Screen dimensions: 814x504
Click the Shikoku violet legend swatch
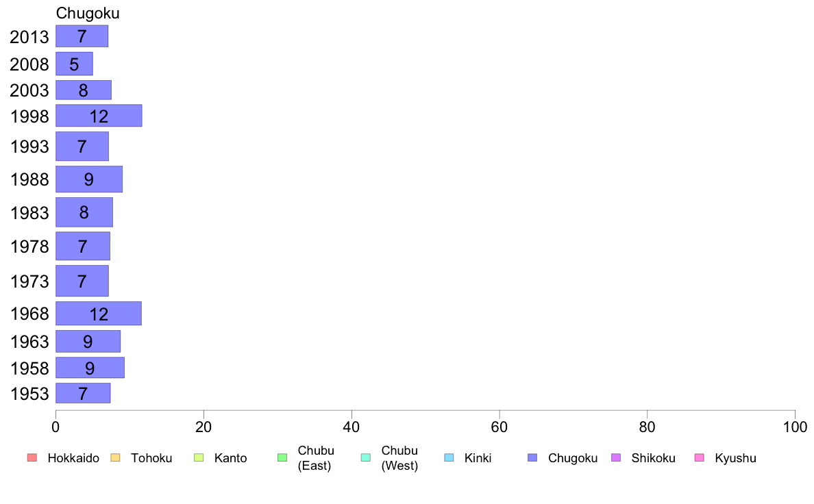click(x=616, y=457)
